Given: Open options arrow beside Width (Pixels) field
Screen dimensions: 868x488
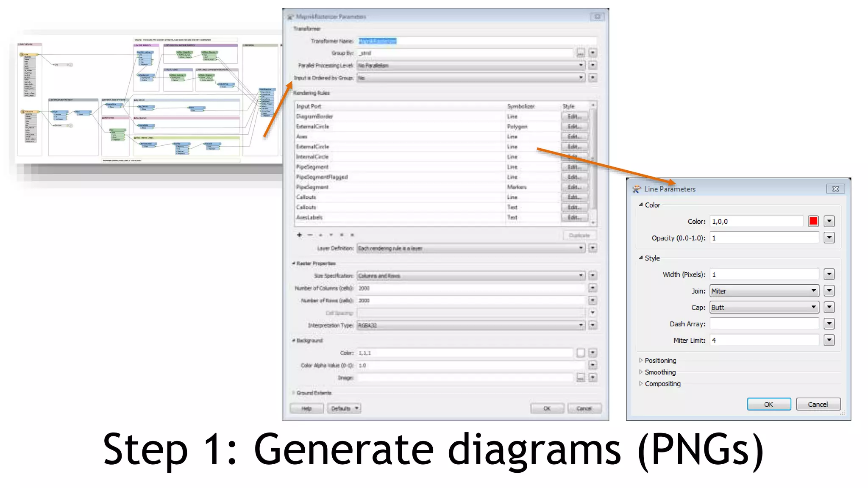Looking at the screenshot, I should 829,274.
